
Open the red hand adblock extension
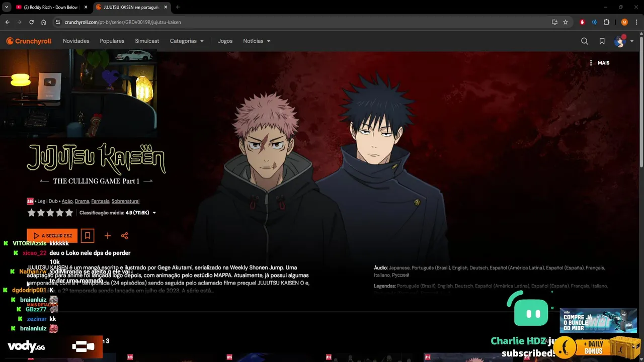point(583,22)
